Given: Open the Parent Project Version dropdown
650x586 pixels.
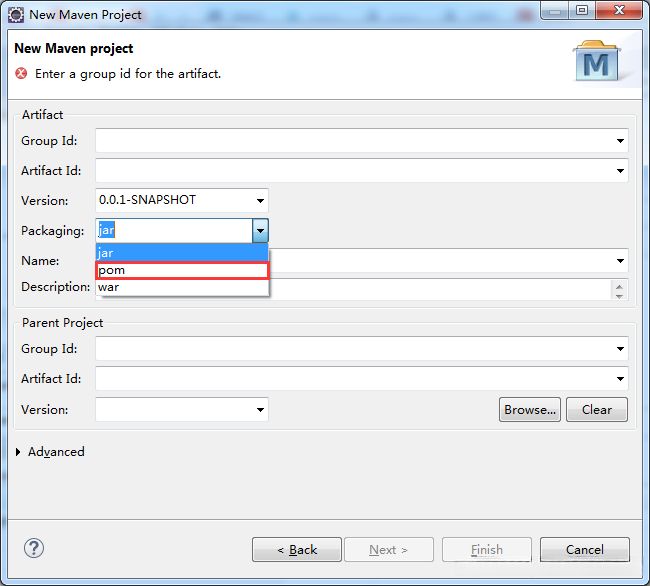Looking at the screenshot, I should (260, 410).
